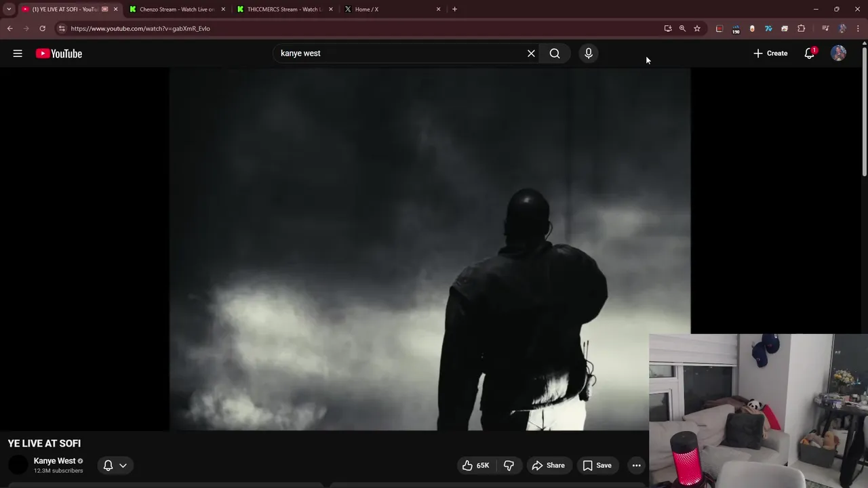The height and width of the screenshot is (488, 868).
Task: Go to YouTube home via logo
Action: click(59, 54)
